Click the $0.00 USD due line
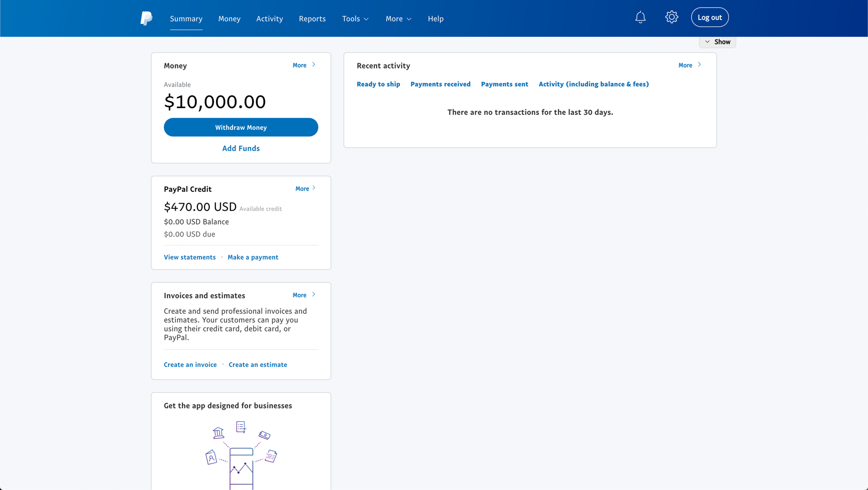Screen dimensions: 868x490 (190, 234)
